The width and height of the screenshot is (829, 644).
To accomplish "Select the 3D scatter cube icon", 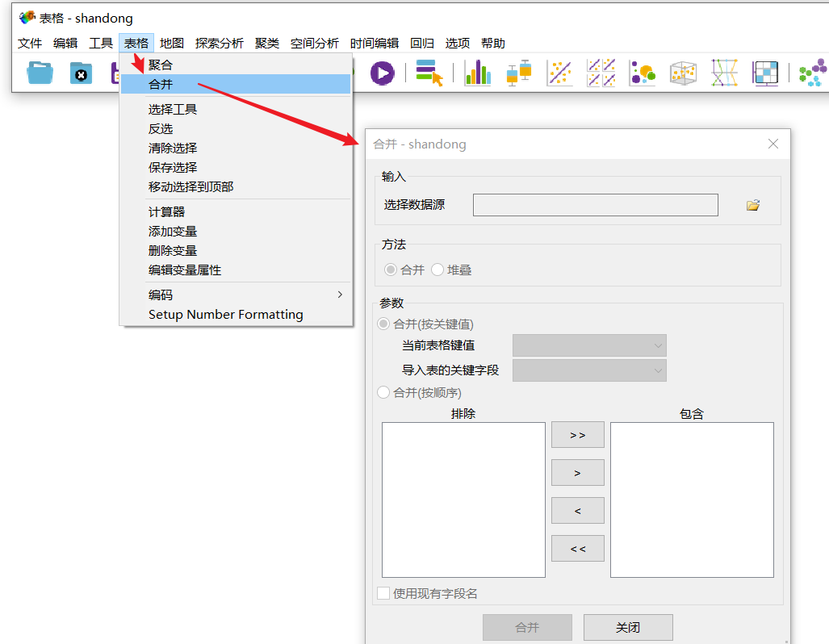I will tap(684, 73).
